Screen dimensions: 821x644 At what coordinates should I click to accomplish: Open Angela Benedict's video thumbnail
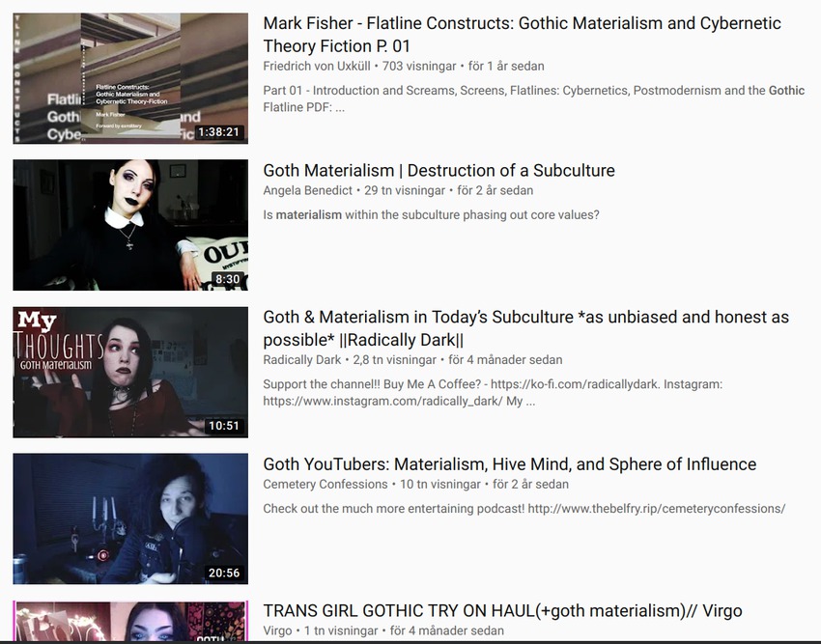tap(130, 225)
